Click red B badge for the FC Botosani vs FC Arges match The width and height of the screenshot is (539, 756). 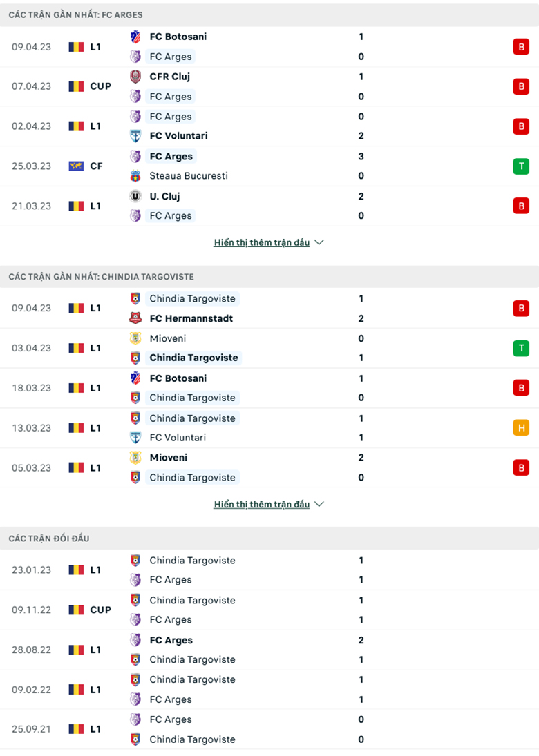point(520,46)
